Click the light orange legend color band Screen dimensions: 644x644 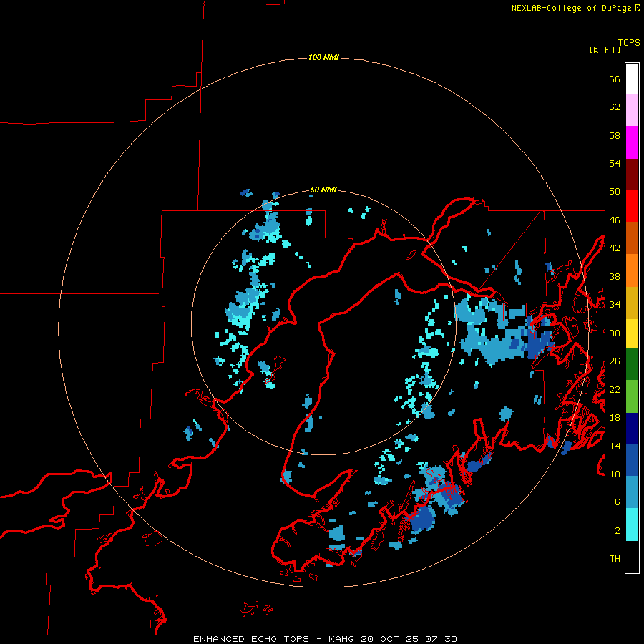632,270
